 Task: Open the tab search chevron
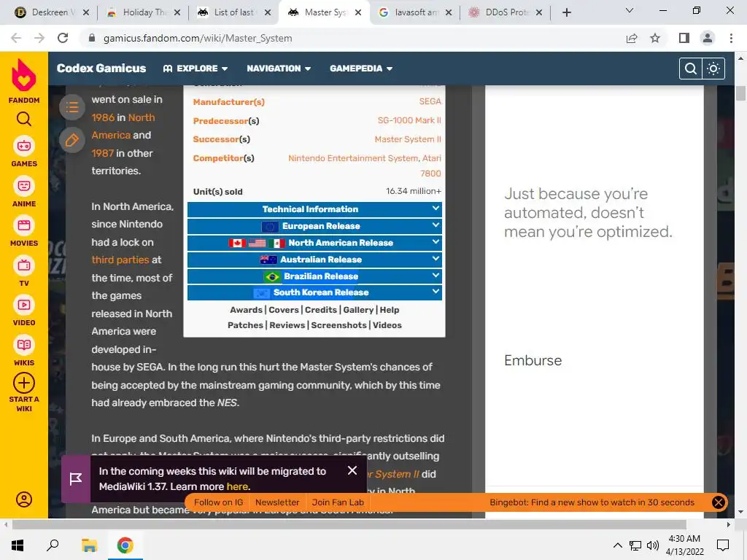pos(630,10)
